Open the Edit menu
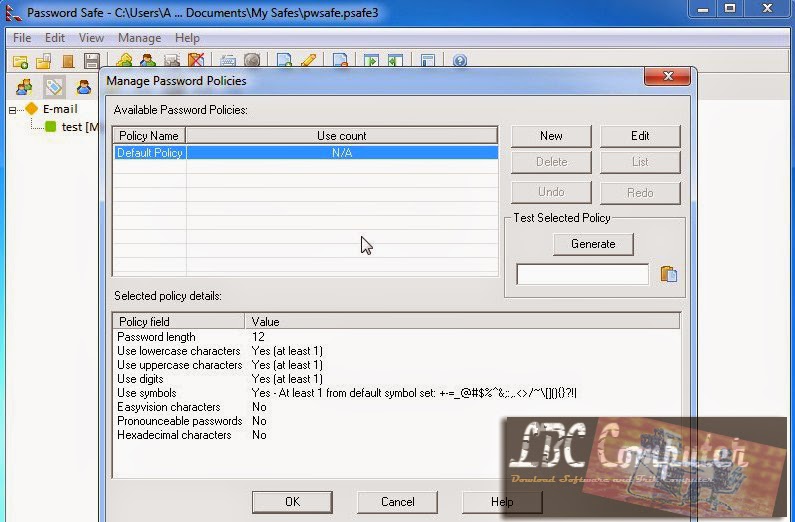The image size is (795, 522). click(x=55, y=38)
